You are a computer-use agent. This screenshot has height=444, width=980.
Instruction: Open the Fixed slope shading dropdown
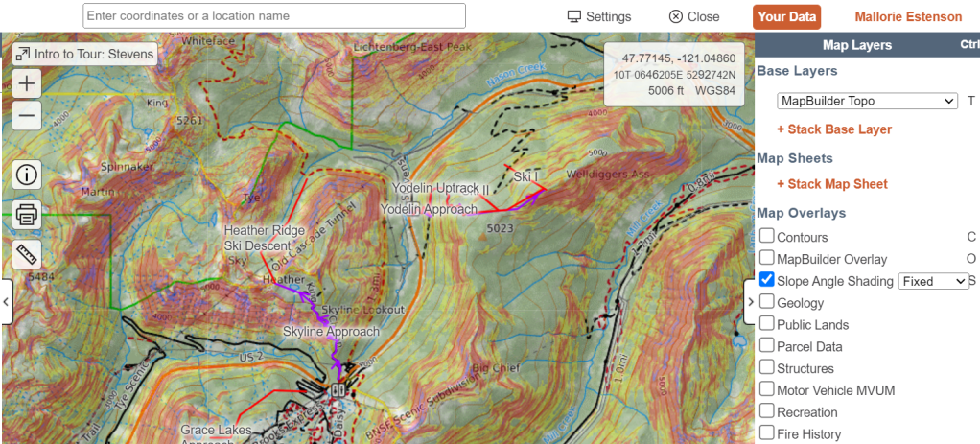[933, 281]
